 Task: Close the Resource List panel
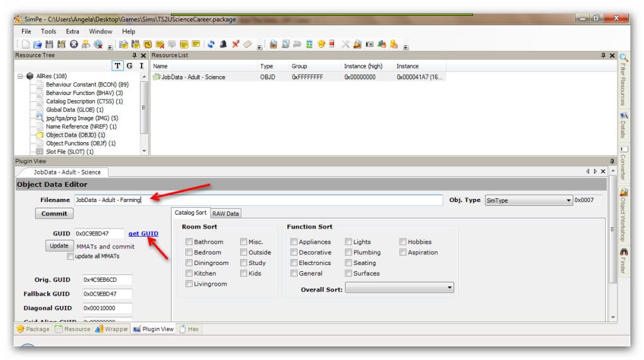point(612,55)
